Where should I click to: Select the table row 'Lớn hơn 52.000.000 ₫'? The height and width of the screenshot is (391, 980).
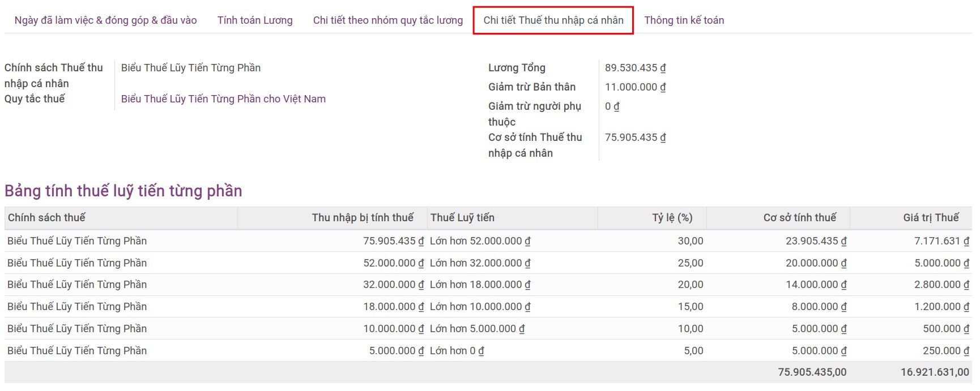pos(488,241)
